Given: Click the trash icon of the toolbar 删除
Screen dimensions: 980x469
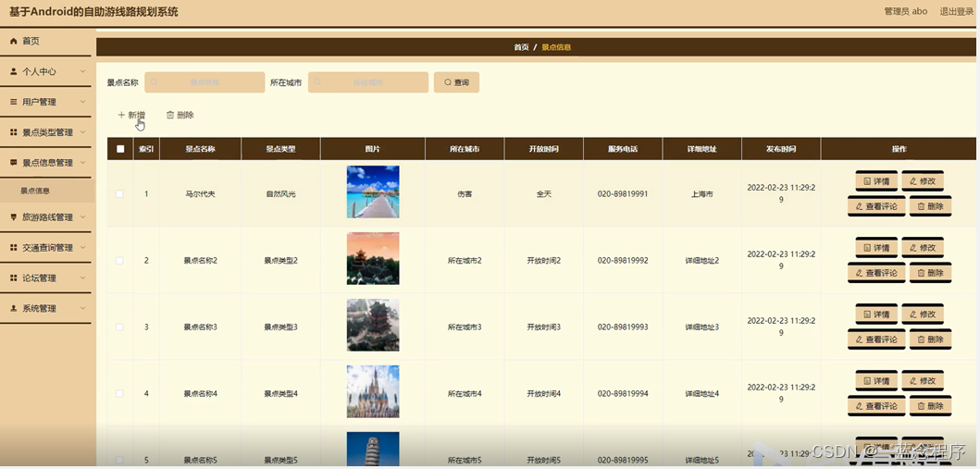Looking at the screenshot, I should (x=170, y=115).
